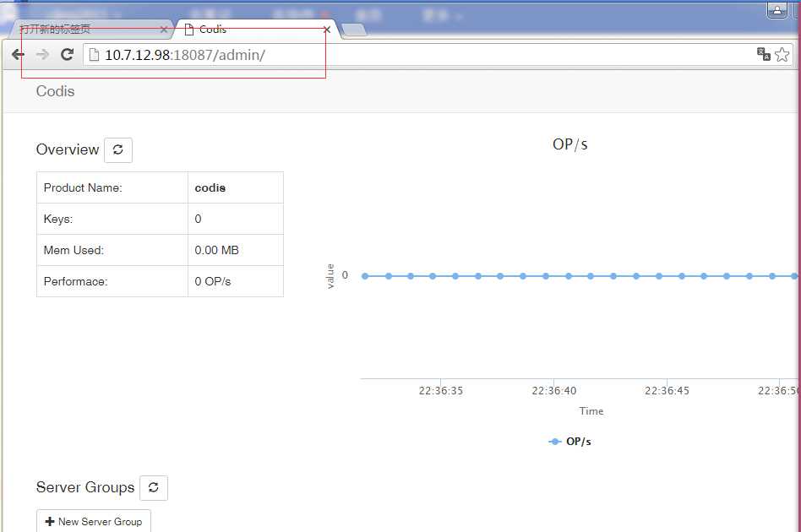Image resolution: width=801 pixels, height=532 pixels.
Task: Click the 0 OP/s value cell
Action: 236,281
